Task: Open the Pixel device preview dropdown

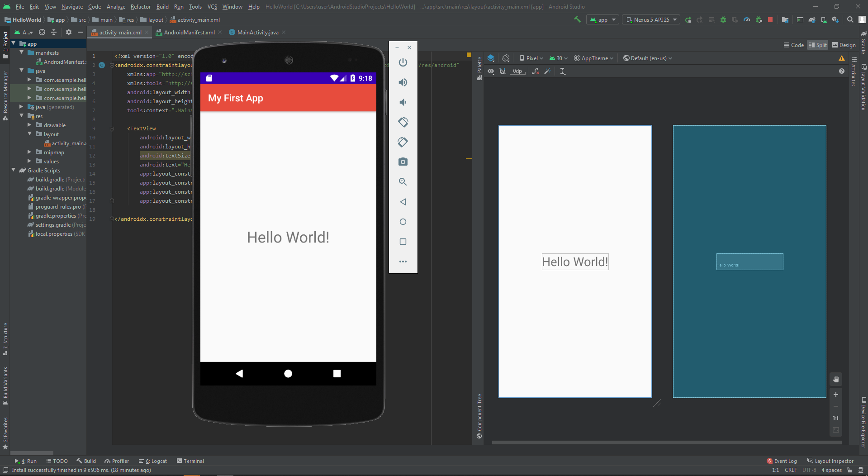Action: tap(531, 58)
